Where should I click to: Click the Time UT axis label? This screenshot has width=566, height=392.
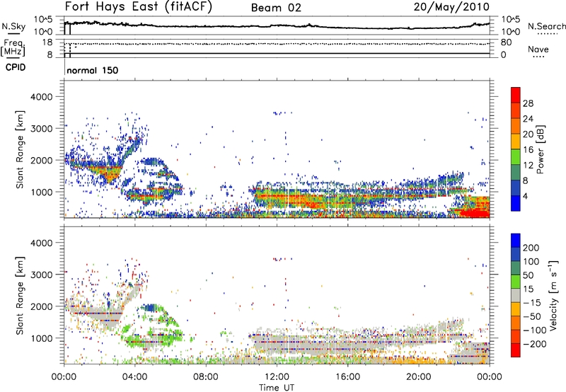click(277, 388)
